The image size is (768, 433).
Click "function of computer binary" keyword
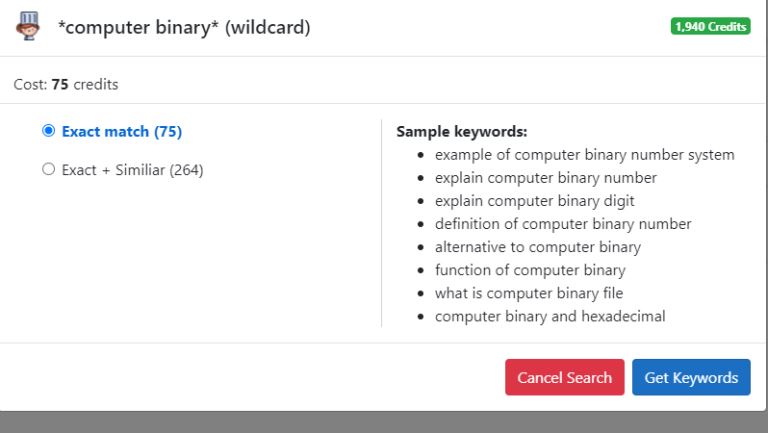click(530, 270)
